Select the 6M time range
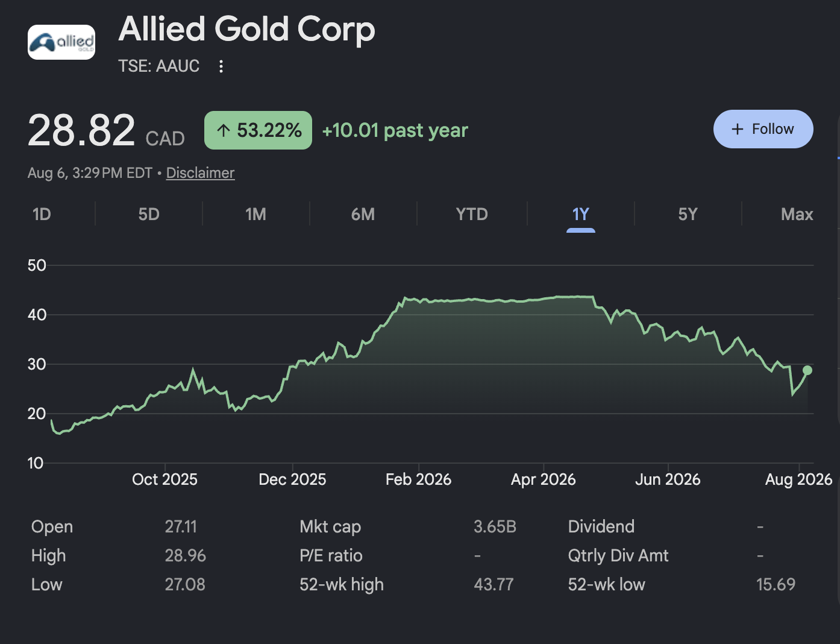Image resolution: width=840 pixels, height=644 pixels. (x=363, y=214)
